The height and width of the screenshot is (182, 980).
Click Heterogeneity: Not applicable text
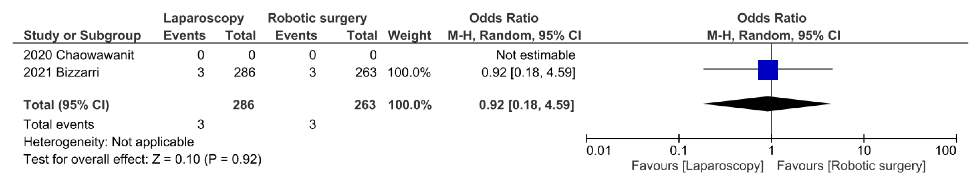pos(109,142)
